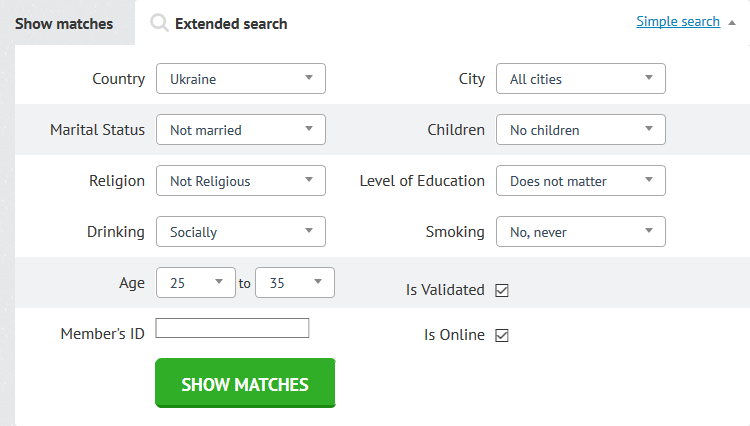750x426 pixels.
Task: Open the Children dropdown
Action: pyautogui.click(x=581, y=130)
